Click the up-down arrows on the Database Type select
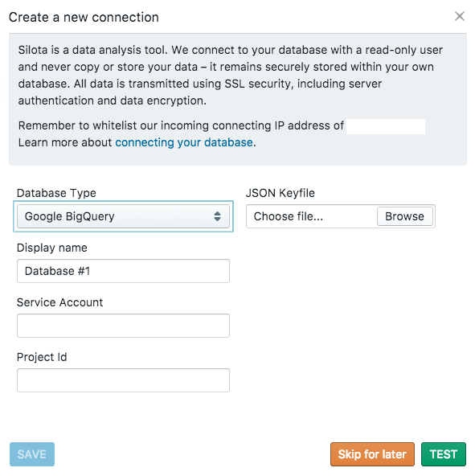 pos(217,216)
